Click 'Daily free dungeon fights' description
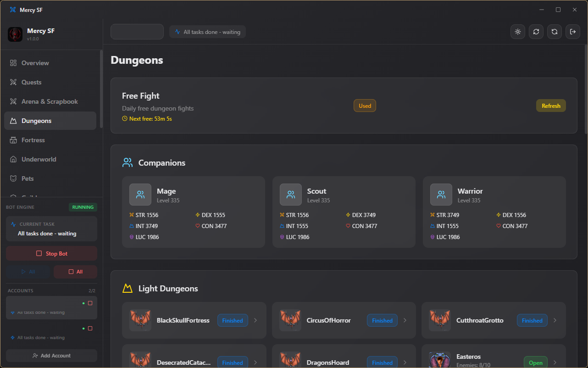 tap(158, 108)
